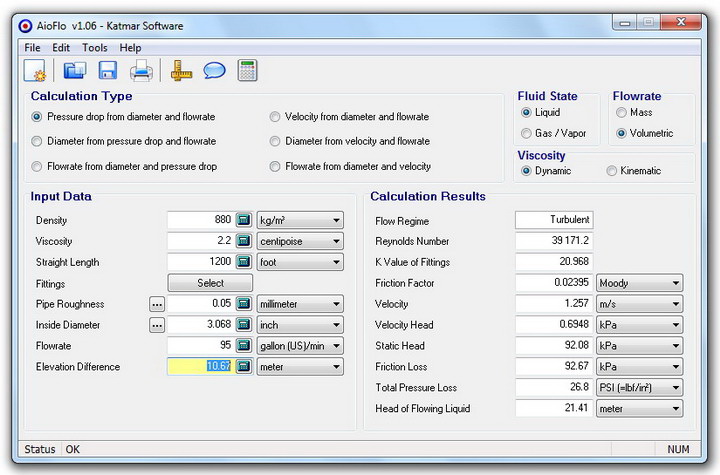Open the m/s velocity units dropdown
This screenshot has height=475, width=720.
[x=639, y=304]
